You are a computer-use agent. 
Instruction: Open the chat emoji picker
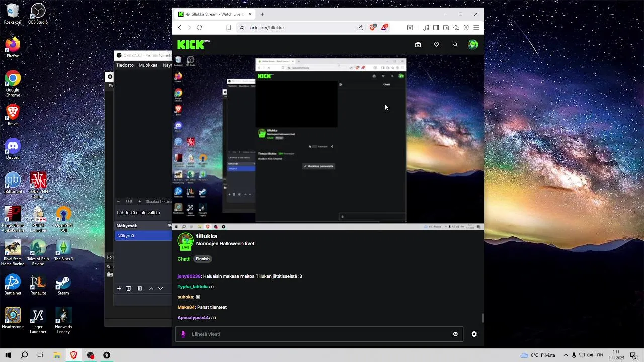click(x=455, y=334)
